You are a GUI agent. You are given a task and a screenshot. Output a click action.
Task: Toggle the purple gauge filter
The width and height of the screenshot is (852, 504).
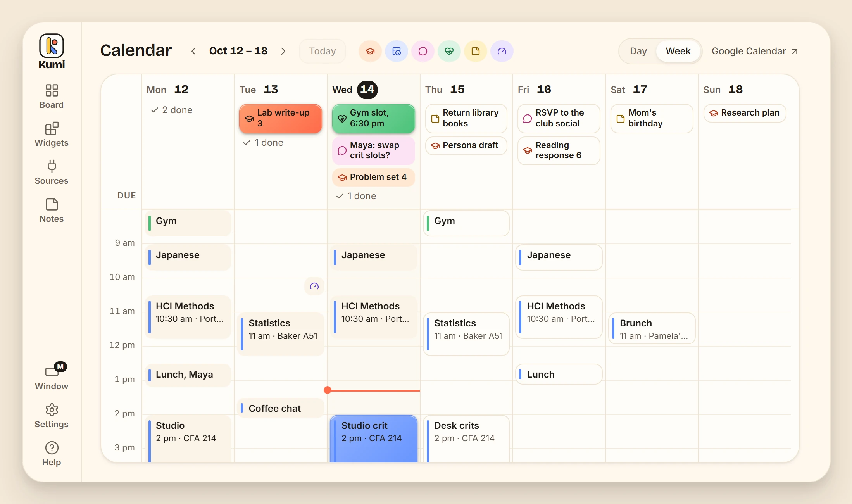click(502, 51)
